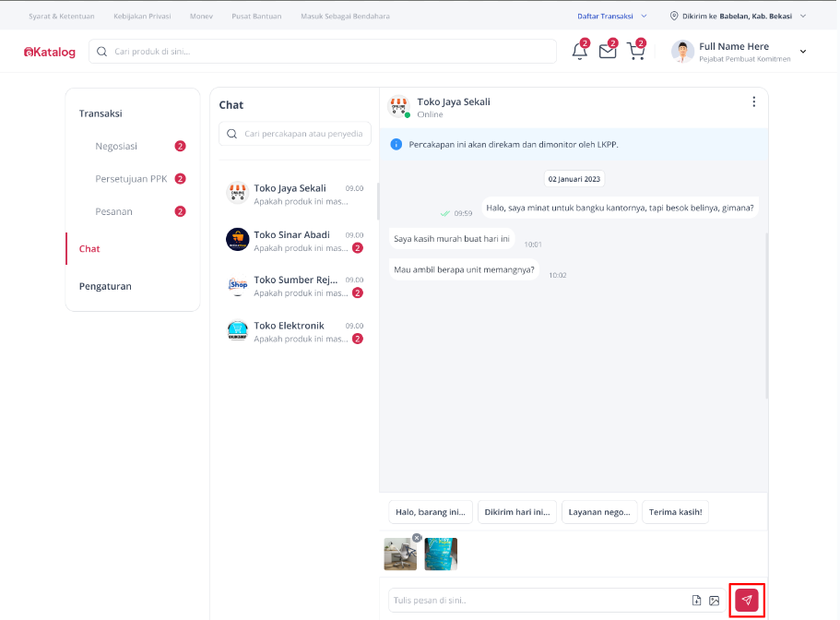
Task: Click the chat list scrollbar
Action: (378, 201)
